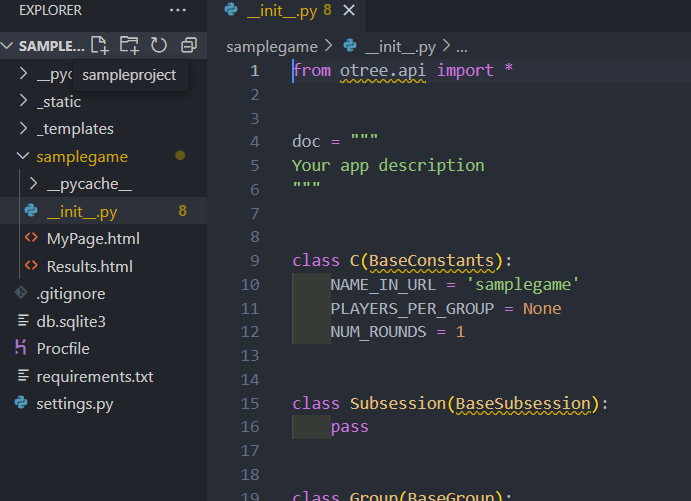The height and width of the screenshot is (501, 691).
Task: Open Results.html from the file tree
Action: (89, 267)
